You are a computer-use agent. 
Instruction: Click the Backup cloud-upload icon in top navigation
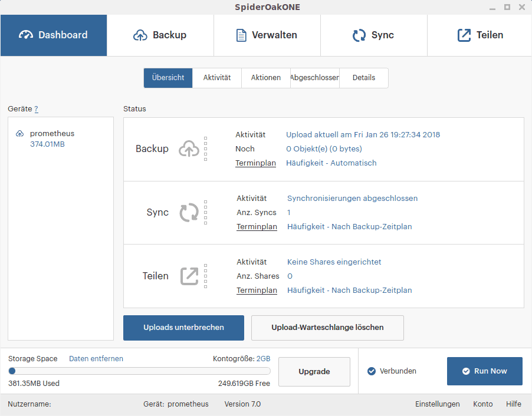tap(140, 35)
